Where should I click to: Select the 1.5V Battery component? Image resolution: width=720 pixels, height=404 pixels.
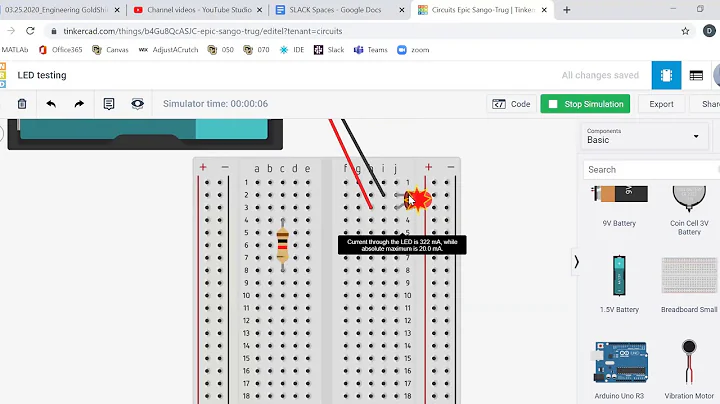619,284
